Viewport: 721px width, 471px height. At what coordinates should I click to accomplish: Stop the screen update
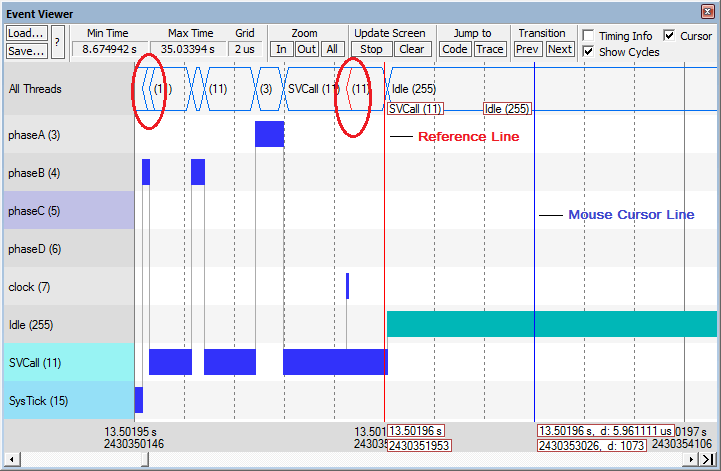pyautogui.click(x=371, y=49)
